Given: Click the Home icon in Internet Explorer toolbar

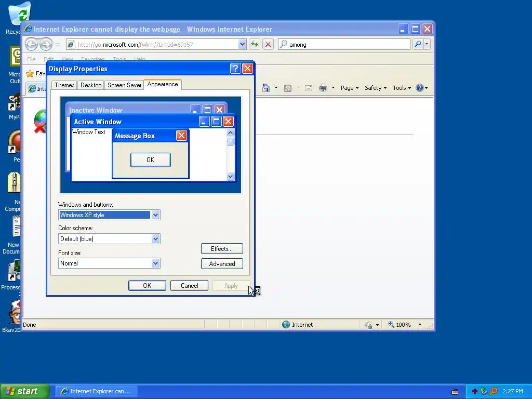Looking at the screenshot, I should (x=266, y=88).
